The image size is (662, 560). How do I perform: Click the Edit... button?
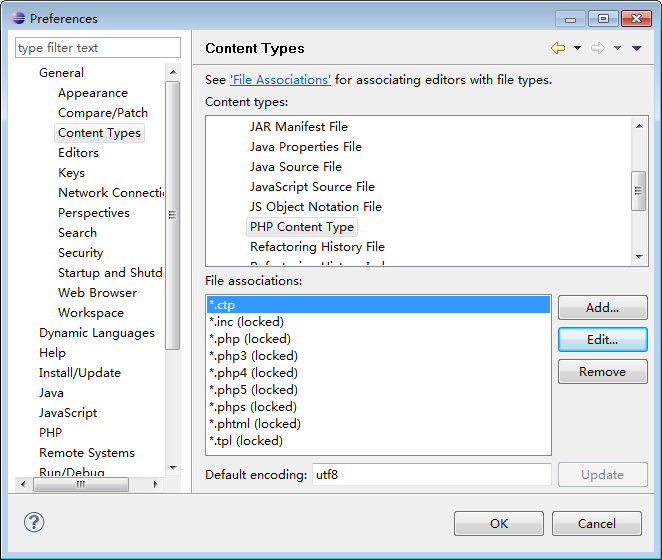pyautogui.click(x=602, y=339)
